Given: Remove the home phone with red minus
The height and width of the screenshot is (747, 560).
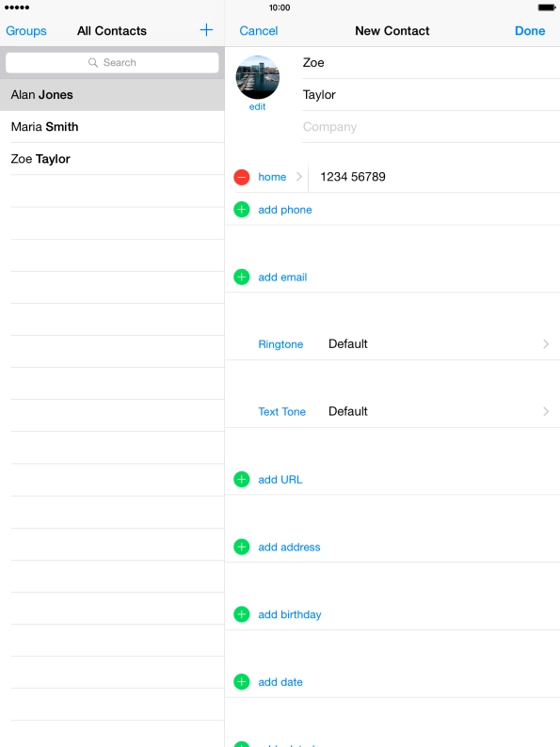Looking at the screenshot, I should point(242,177).
